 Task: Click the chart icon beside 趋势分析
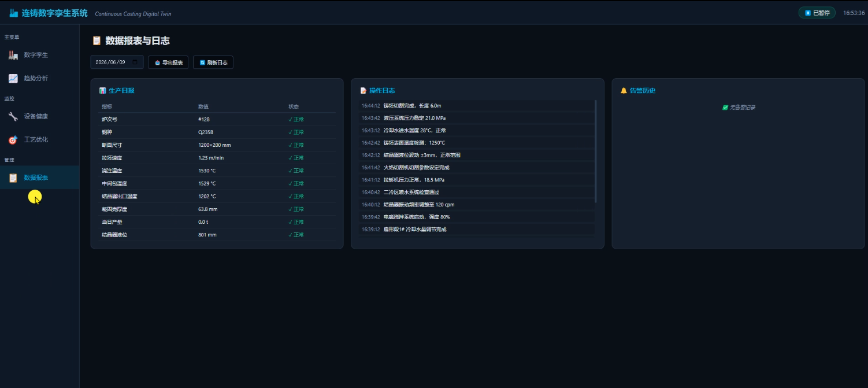pyautogui.click(x=13, y=78)
